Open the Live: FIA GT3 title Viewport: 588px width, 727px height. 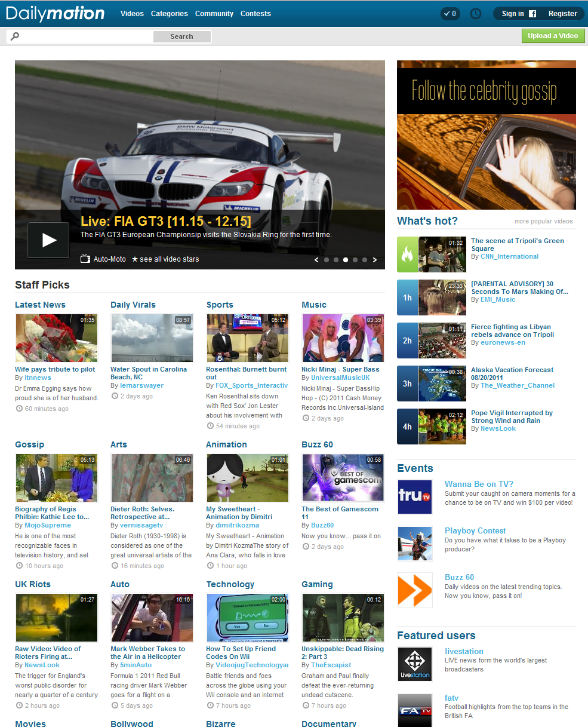166,221
